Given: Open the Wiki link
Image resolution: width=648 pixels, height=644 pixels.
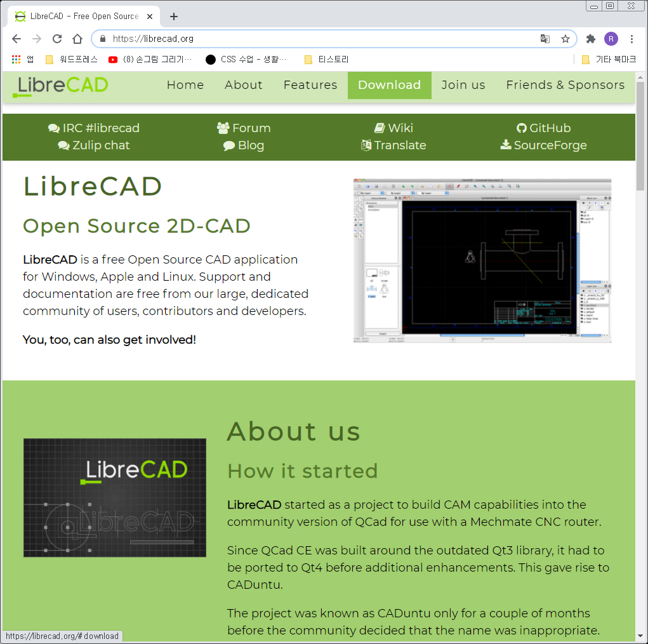Looking at the screenshot, I should (x=393, y=128).
